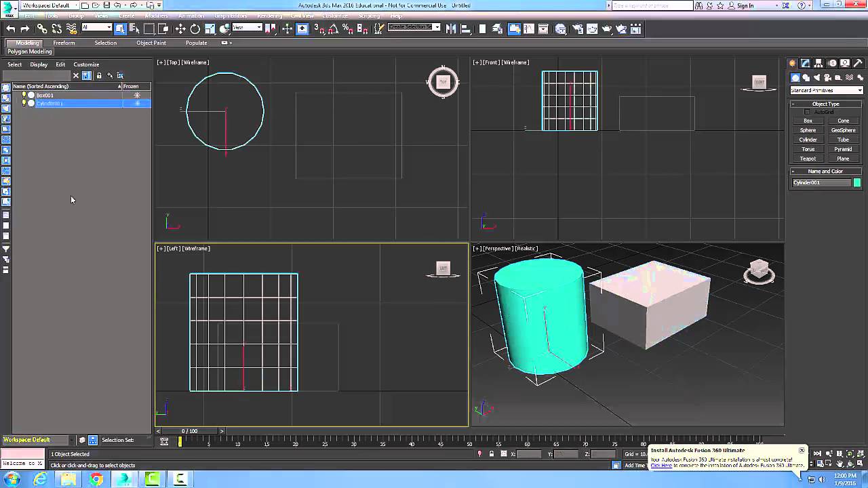Activate the Bind to Space Warp tool
868x488 pixels.
click(x=71, y=28)
